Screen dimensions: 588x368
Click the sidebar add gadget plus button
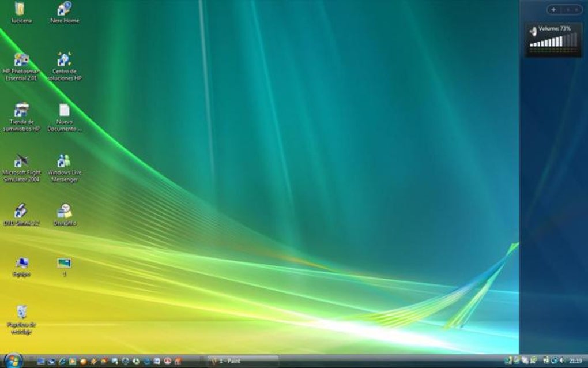pos(553,10)
